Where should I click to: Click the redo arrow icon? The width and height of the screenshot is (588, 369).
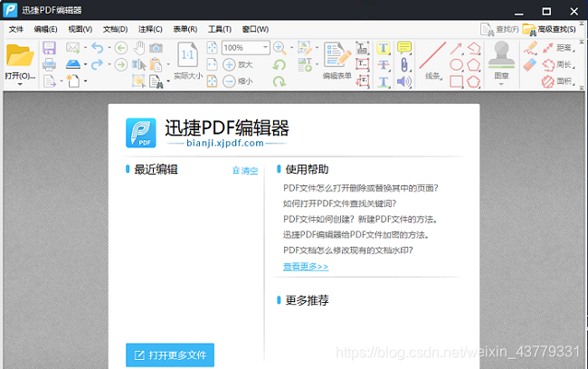98,64
